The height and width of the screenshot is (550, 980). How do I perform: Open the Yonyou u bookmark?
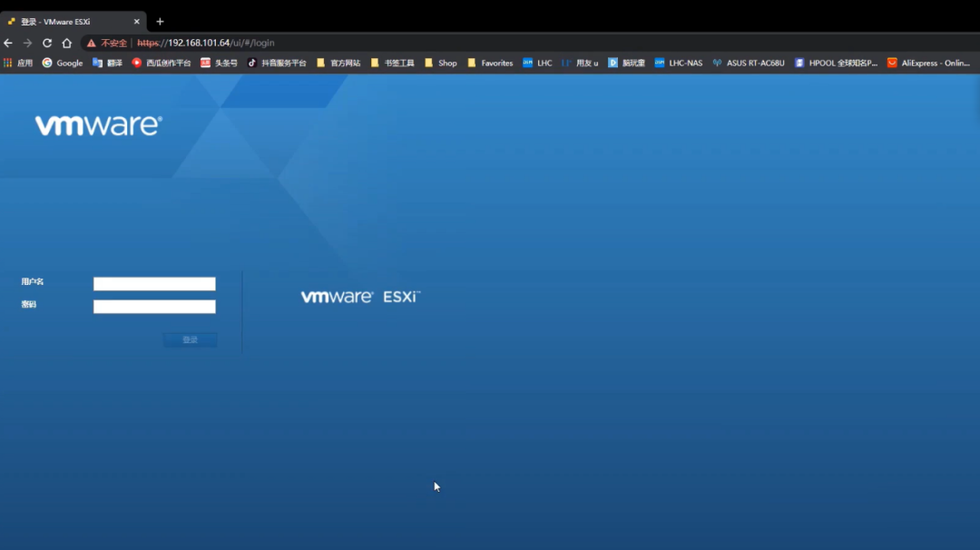(x=580, y=64)
